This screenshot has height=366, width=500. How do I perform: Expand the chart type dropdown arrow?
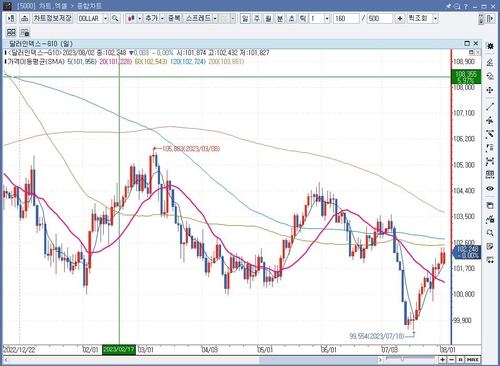coord(140,19)
